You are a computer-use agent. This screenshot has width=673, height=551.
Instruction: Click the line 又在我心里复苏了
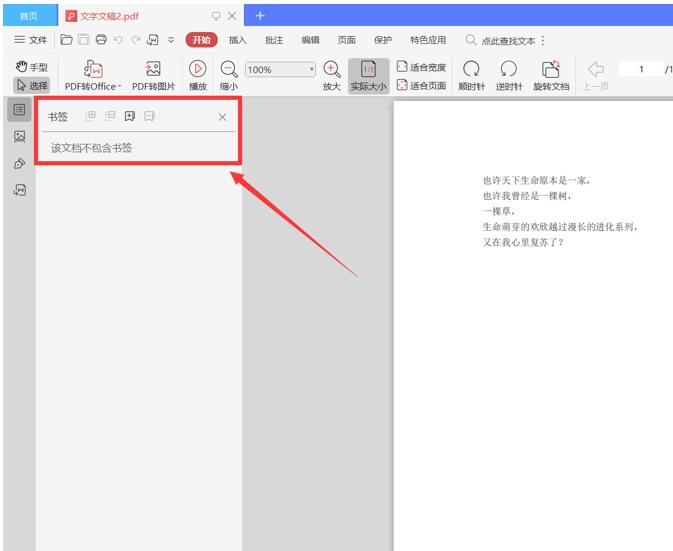(523, 242)
